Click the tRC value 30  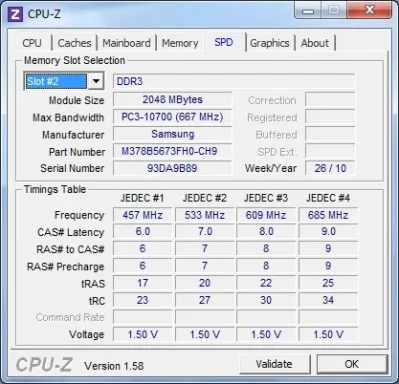(266, 300)
